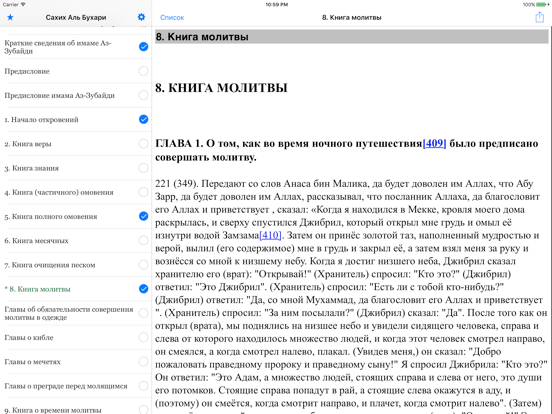Go back with the Список button
Screen dimensions: 552x414
(x=172, y=17)
